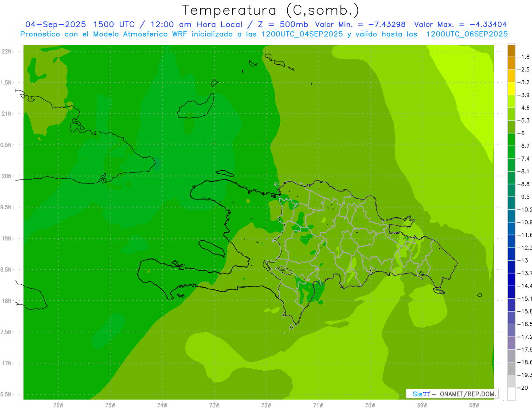Select the dark blue legend swatch near -14.4
Screen dimensions: 532x411
click(511, 279)
